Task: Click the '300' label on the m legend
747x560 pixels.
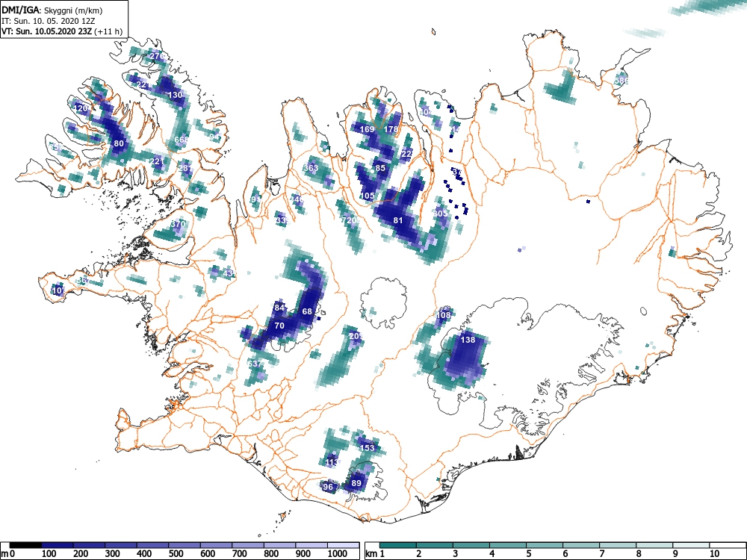Action: (113, 553)
